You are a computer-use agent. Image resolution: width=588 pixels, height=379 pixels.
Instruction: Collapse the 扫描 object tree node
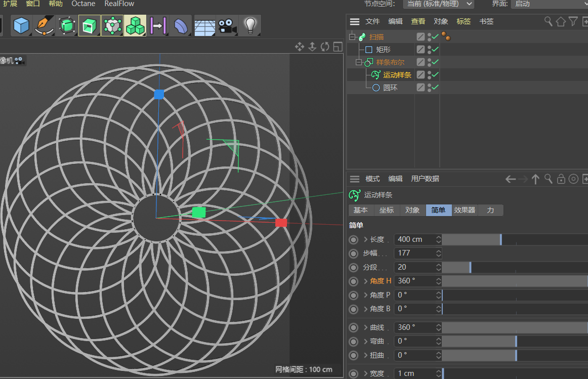tap(352, 37)
